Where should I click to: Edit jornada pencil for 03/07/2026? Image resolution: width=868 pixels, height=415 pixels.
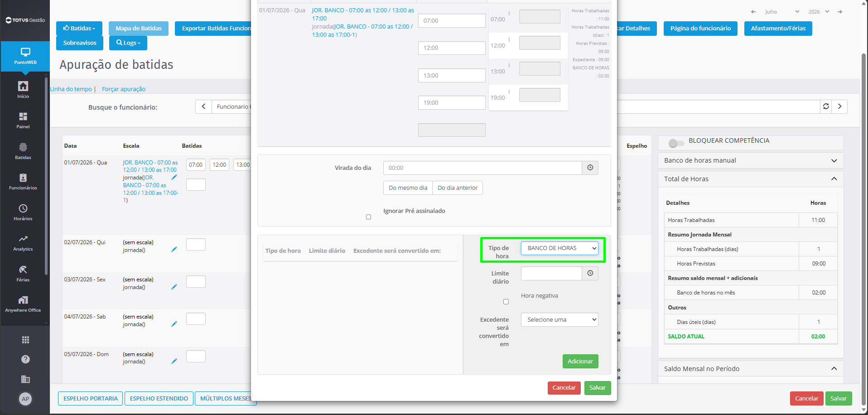coord(174,287)
